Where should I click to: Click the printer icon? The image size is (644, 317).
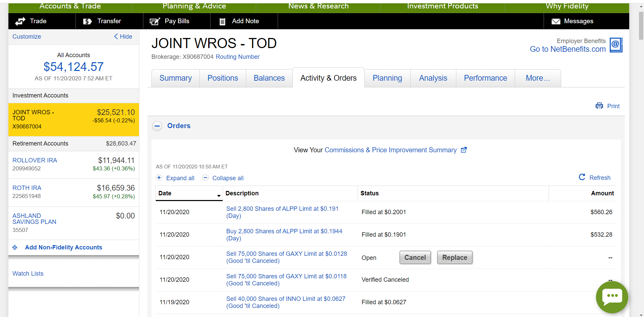(x=599, y=106)
